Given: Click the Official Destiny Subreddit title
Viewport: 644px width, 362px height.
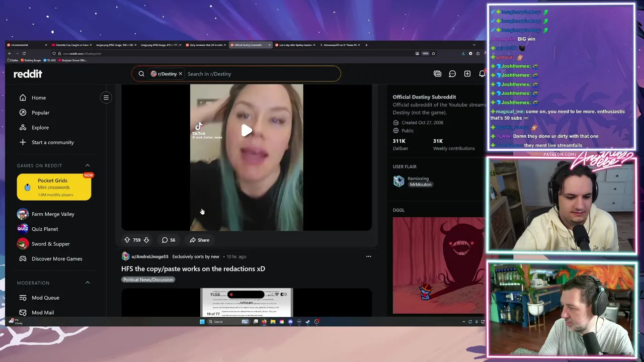Looking at the screenshot, I should (x=424, y=97).
